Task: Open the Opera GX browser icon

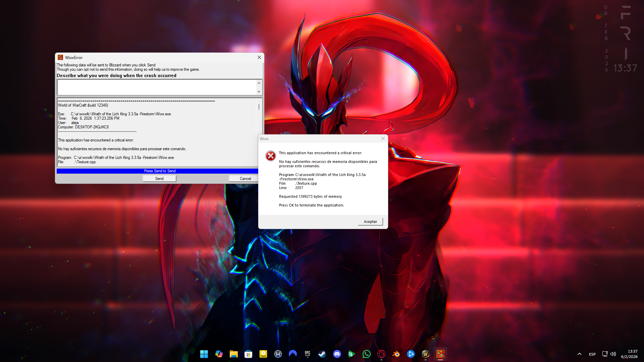Action: click(x=381, y=354)
